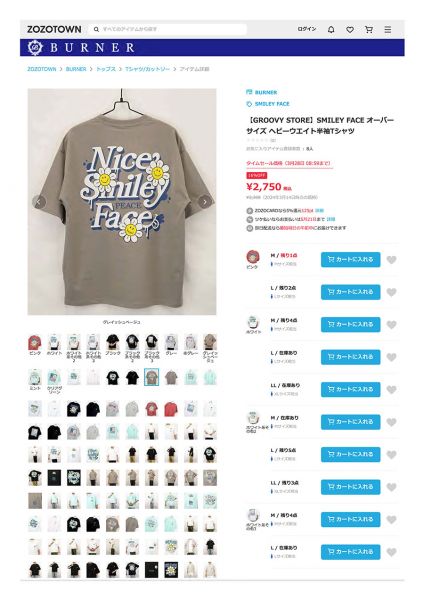This screenshot has width=424, height=600.
Task: Click the BURNER brand logo emblem
Action: tap(35, 47)
